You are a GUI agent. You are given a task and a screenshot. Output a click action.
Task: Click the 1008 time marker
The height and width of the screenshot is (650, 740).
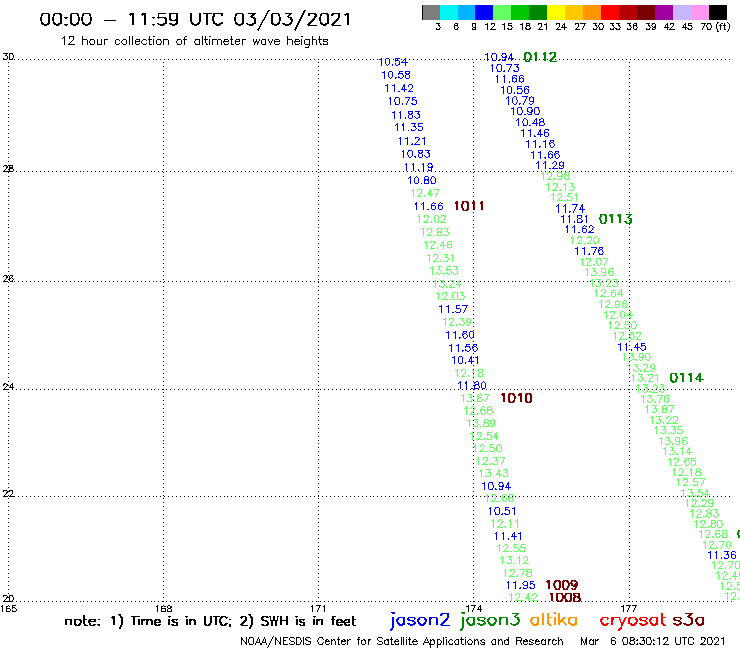click(564, 597)
